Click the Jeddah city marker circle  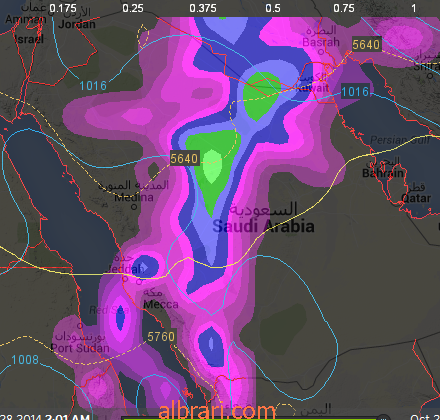(x=125, y=277)
